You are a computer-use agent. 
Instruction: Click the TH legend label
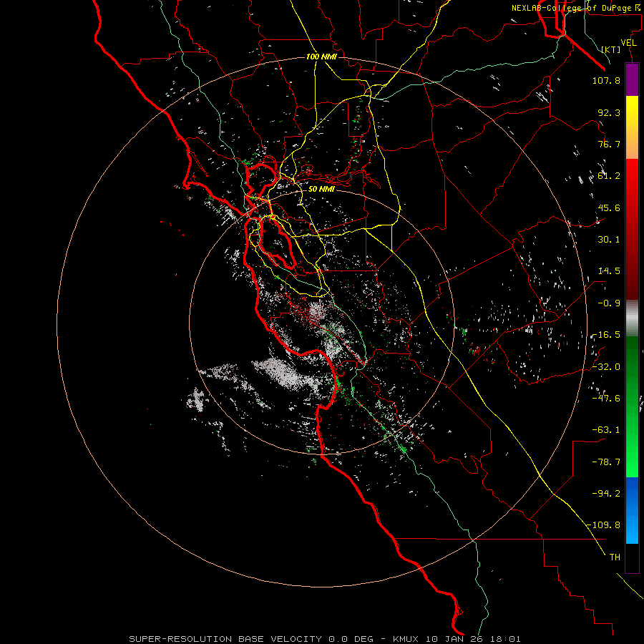pyautogui.click(x=615, y=557)
